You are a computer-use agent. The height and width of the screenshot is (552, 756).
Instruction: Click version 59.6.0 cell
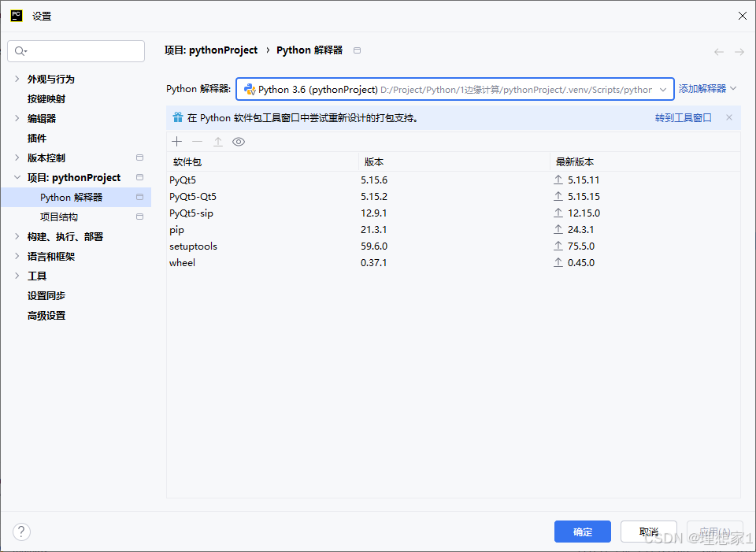(374, 246)
